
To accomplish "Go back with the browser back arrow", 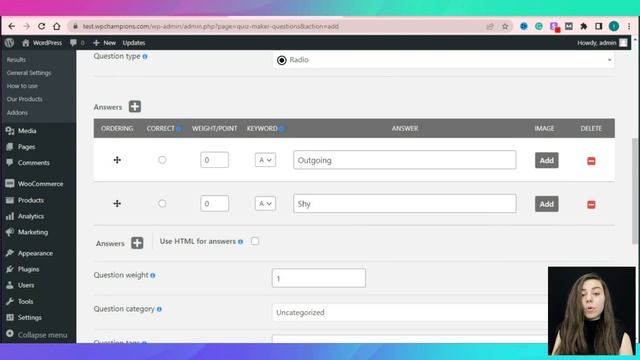I will (11, 27).
